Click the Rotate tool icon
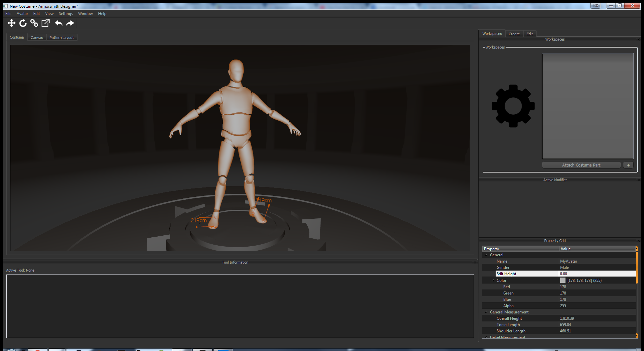644x351 pixels. (x=23, y=23)
